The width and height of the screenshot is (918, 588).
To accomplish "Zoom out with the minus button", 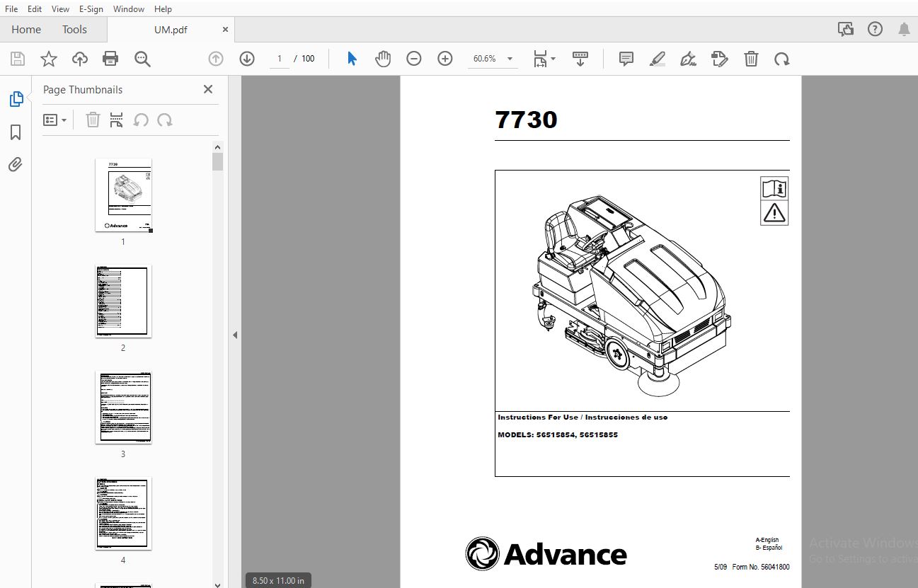I will pyautogui.click(x=414, y=59).
